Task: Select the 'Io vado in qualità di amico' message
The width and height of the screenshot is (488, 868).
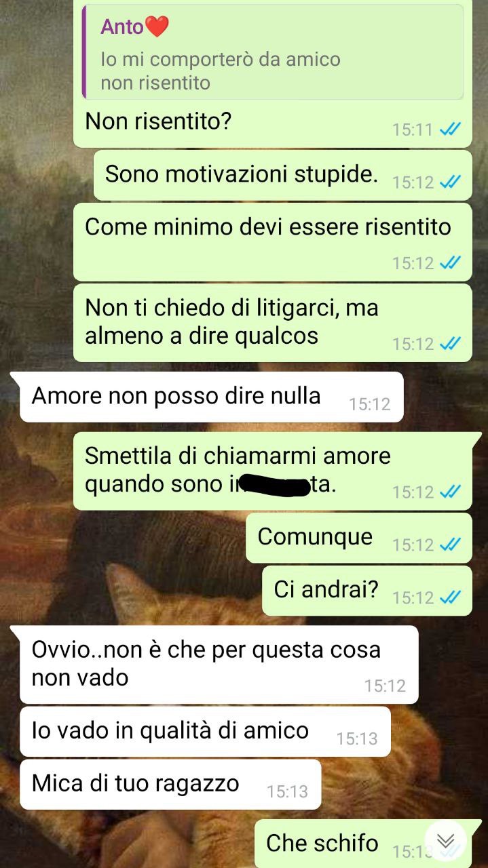Action: [x=205, y=731]
